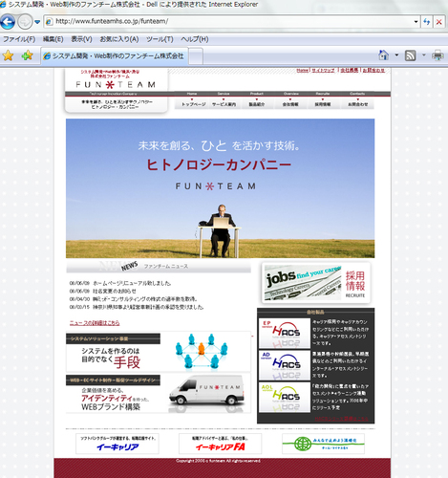Click the RSS feeds icon
Screen dimensions: 448x478
click(x=410, y=55)
